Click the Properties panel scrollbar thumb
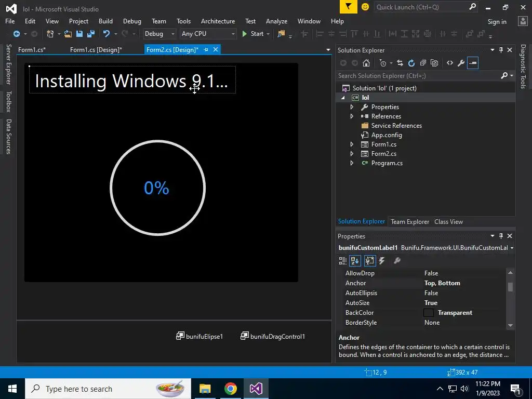This screenshot has width=532, height=399. click(x=510, y=287)
